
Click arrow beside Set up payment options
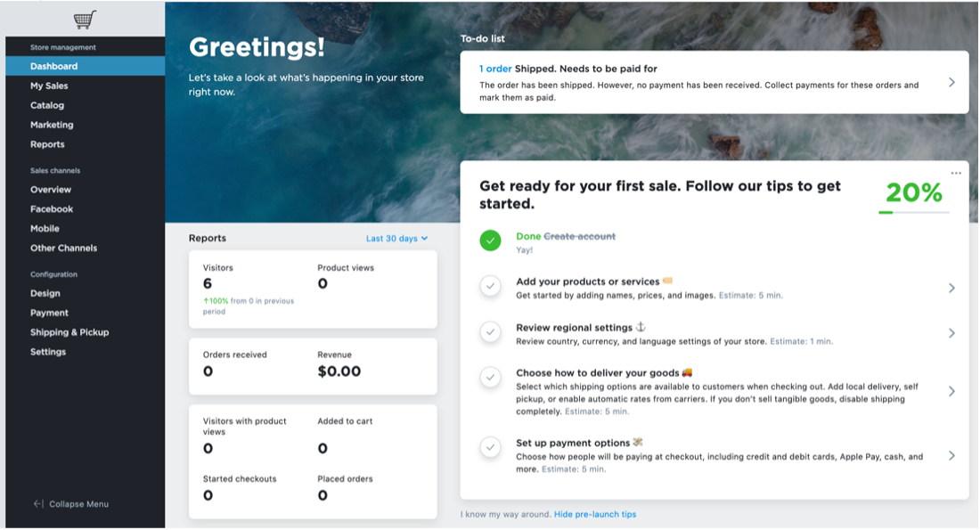pyautogui.click(x=951, y=455)
